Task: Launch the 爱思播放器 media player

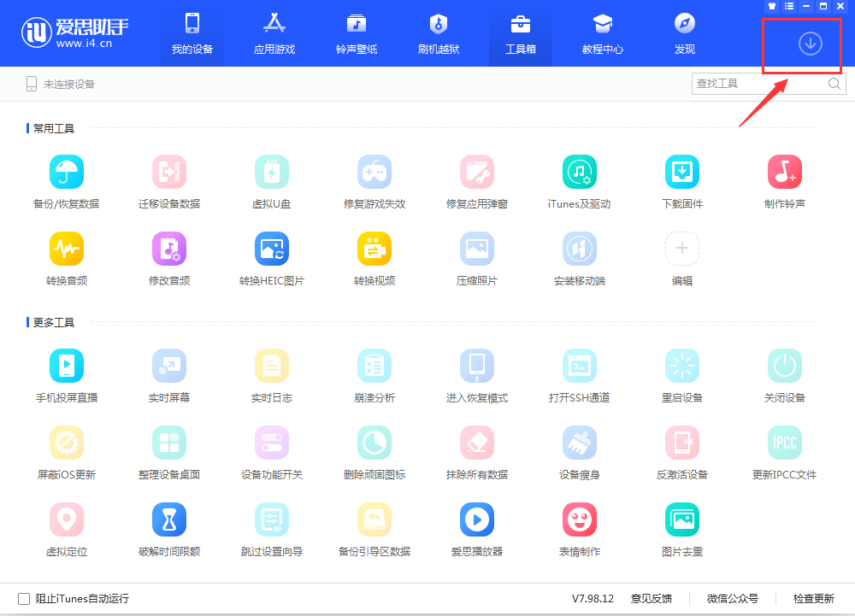Action: (x=477, y=519)
